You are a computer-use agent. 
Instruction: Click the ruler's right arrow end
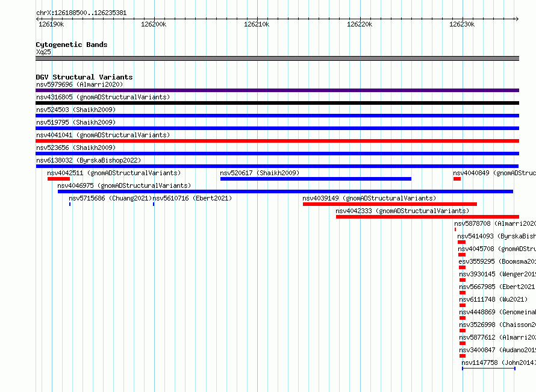pos(517,19)
